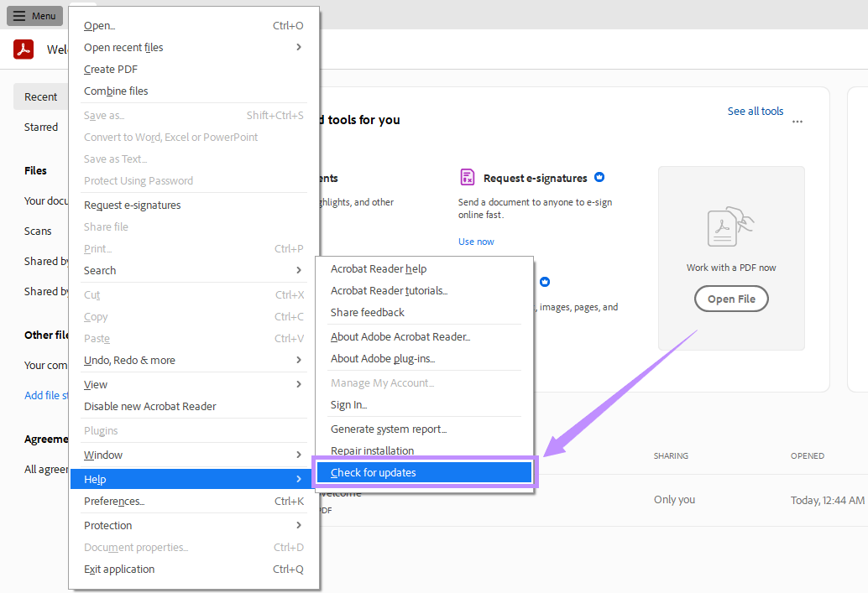The height and width of the screenshot is (593, 868).
Task: Open the See all tools link
Action: pyautogui.click(x=755, y=111)
